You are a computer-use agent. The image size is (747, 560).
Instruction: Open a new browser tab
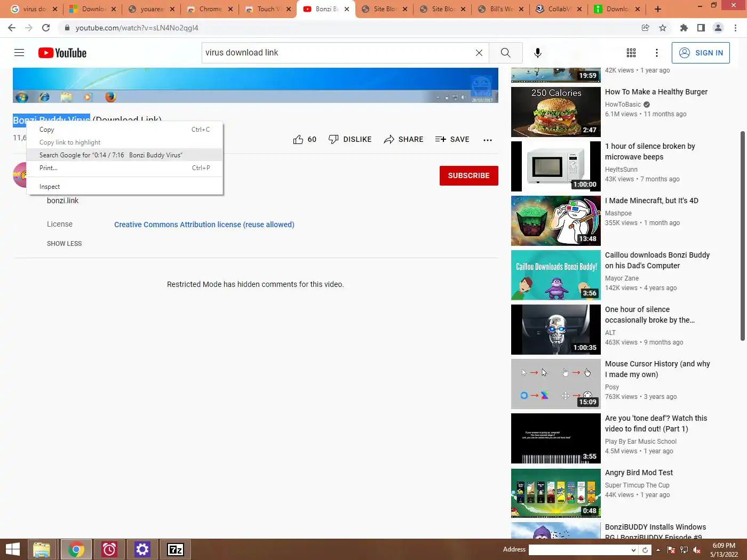click(658, 9)
